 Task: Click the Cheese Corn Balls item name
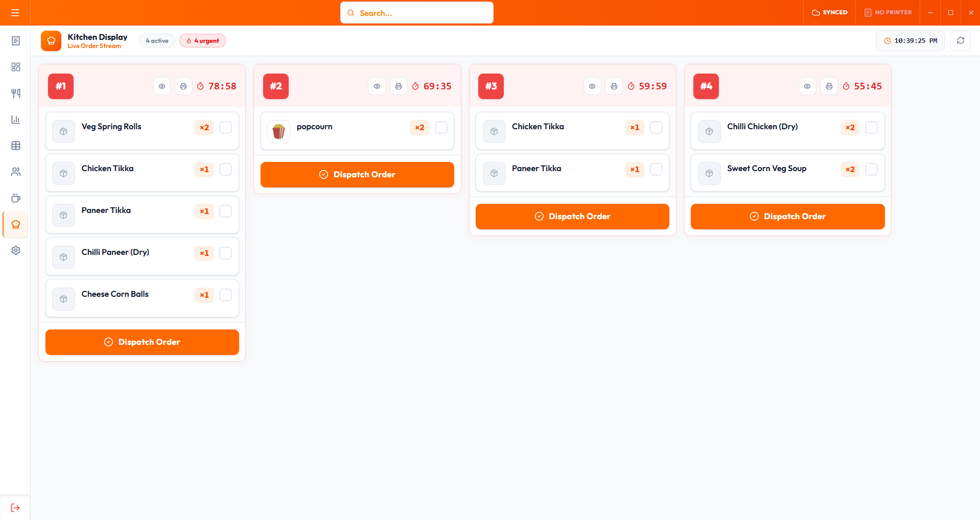(x=115, y=294)
